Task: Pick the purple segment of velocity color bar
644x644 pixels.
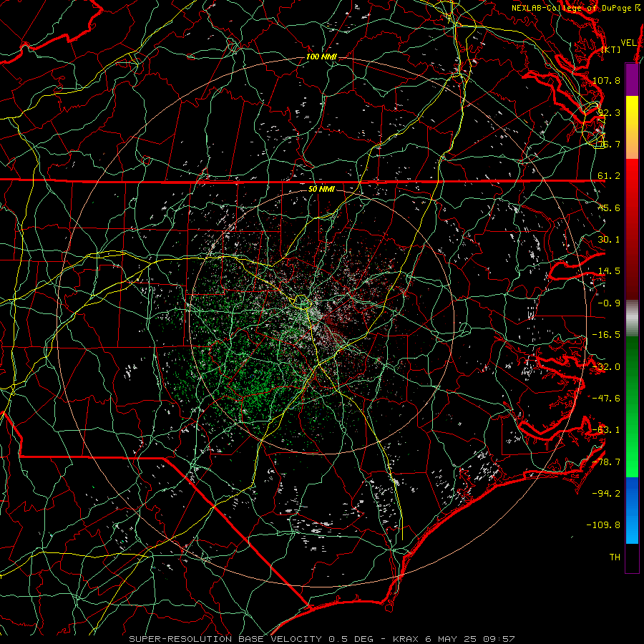Action: point(632,80)
